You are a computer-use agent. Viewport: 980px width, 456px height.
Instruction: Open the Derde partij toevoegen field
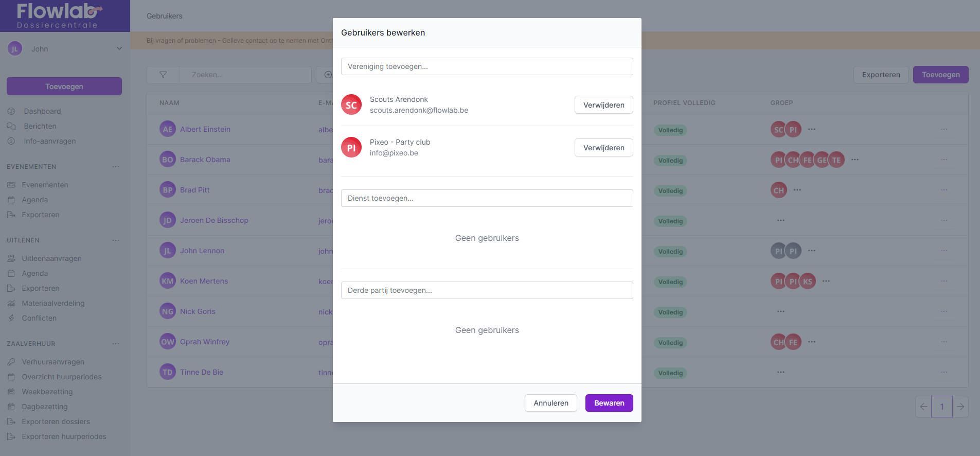(487, 290)
